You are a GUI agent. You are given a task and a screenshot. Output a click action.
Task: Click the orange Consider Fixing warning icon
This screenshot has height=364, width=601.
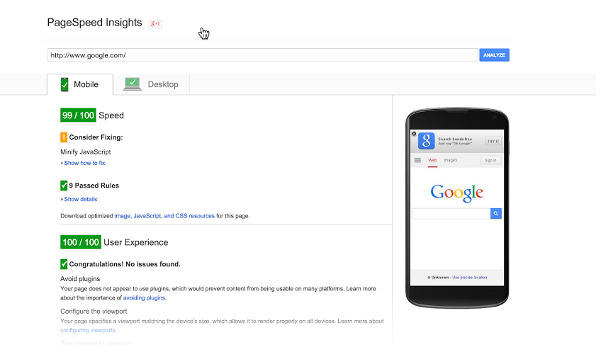64,137
